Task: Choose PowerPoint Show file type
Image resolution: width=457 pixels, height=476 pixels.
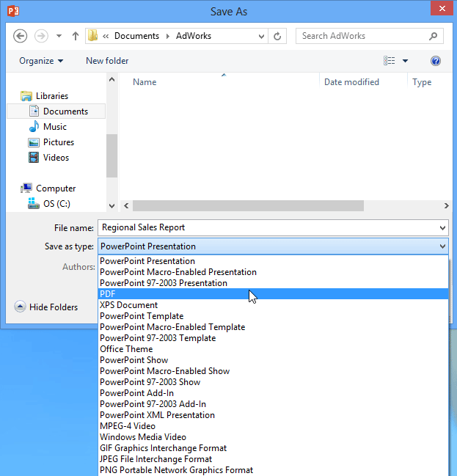Action: click(x=274, y=360)
